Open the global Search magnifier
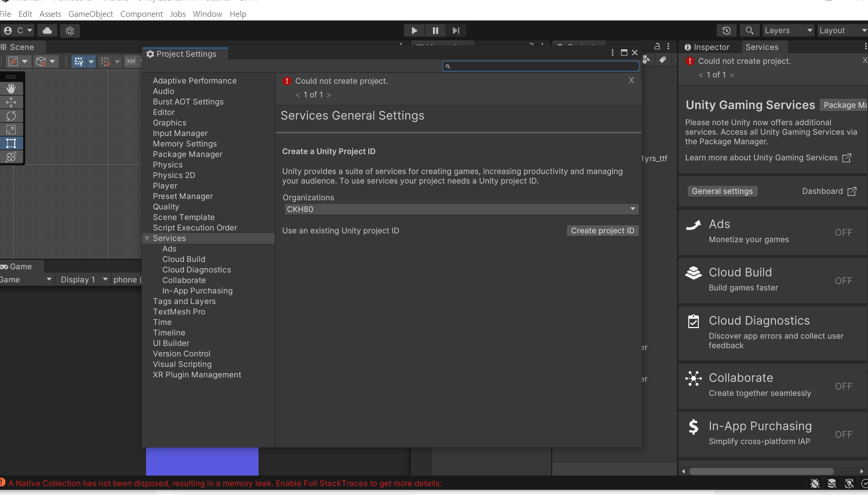Screen dimensions: 868x495 (750, 30)
